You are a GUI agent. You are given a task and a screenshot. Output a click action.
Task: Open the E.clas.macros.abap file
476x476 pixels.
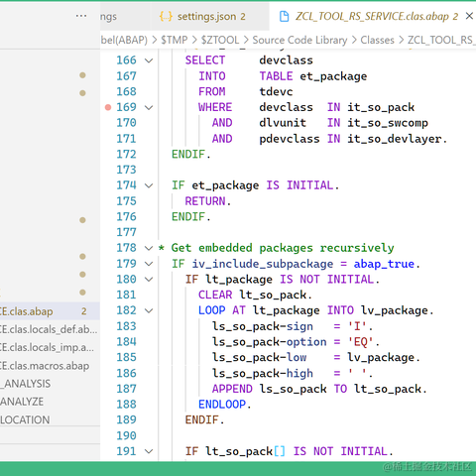50,366
